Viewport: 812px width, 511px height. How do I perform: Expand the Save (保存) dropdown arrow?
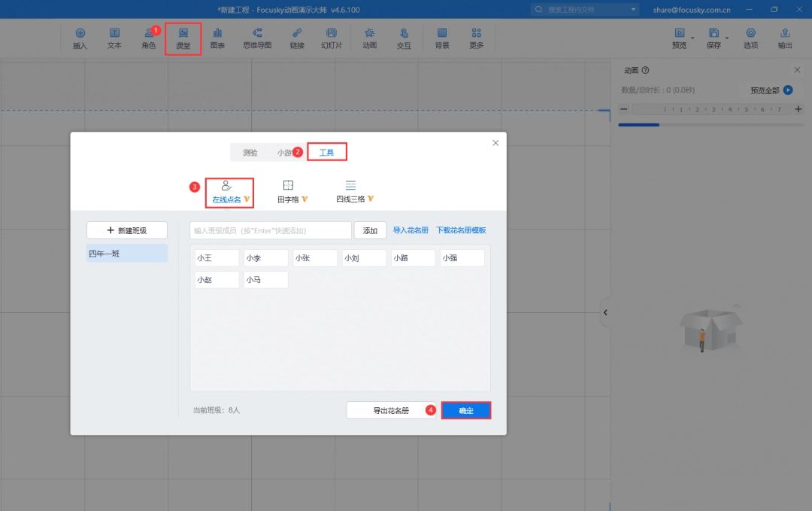click(x=727, y=38)
